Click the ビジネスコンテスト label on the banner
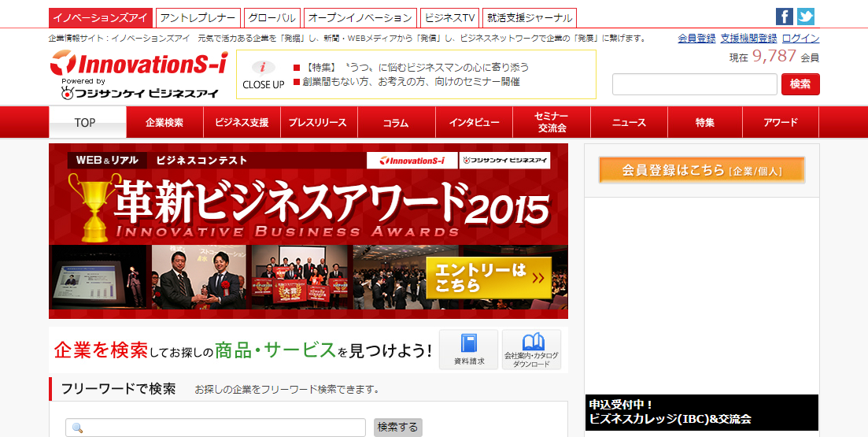 tap(201, 161)
